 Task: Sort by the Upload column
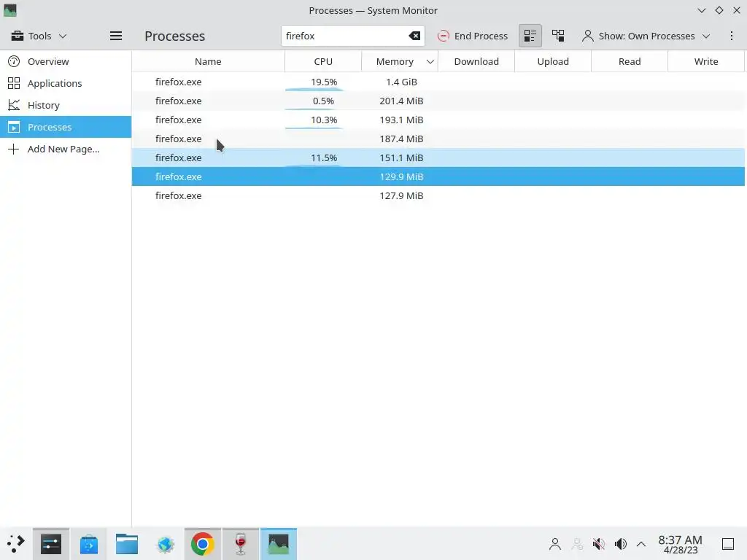[x=553, y=61]
